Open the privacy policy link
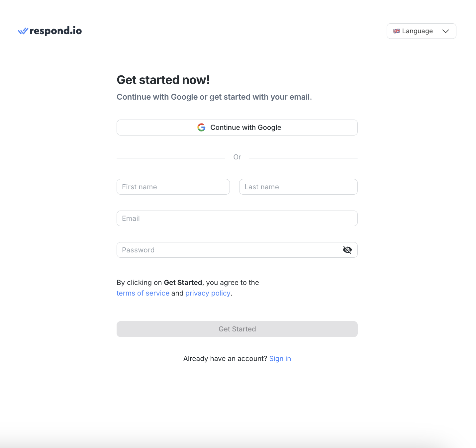The width and height of the screenshot is (476, 448). coord(208,293)
